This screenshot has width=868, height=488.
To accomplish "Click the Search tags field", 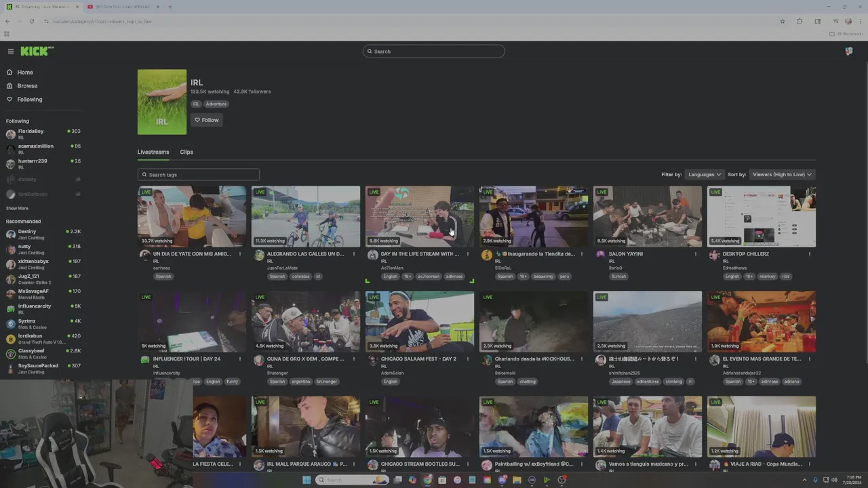I will pyautogui.click(x=199, y=175).
